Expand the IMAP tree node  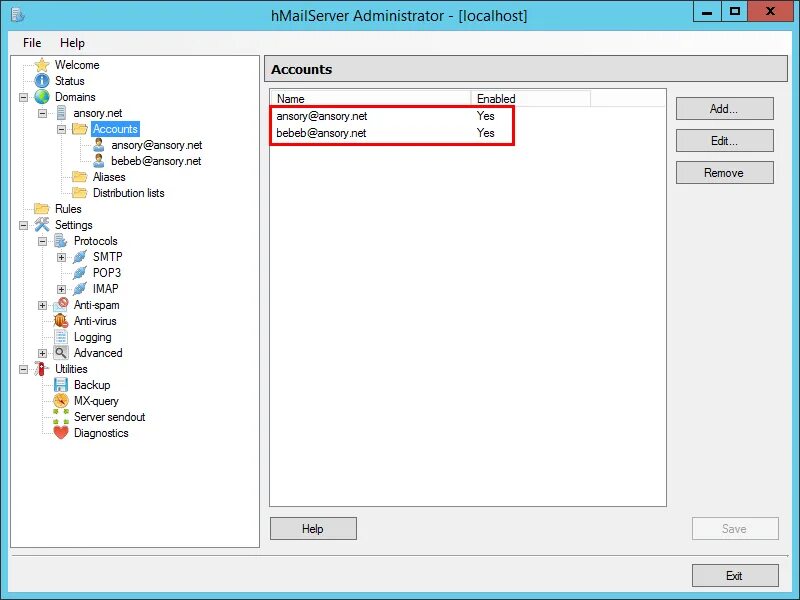[x=61, y=289]
